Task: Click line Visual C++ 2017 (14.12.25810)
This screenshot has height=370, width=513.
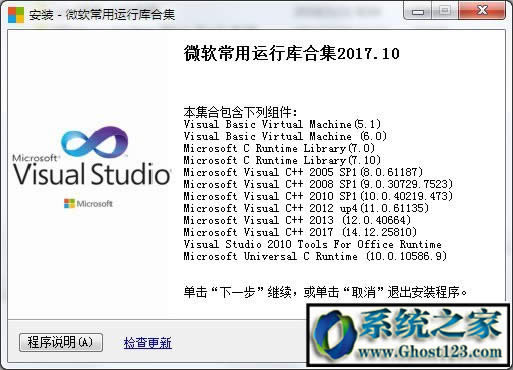Action: [300, 232]
